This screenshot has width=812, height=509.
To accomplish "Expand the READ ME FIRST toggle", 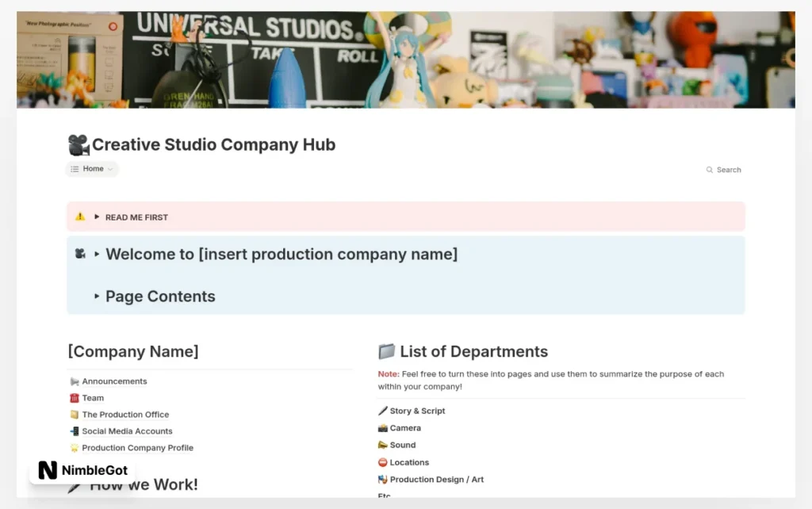I will click(97, 217).
